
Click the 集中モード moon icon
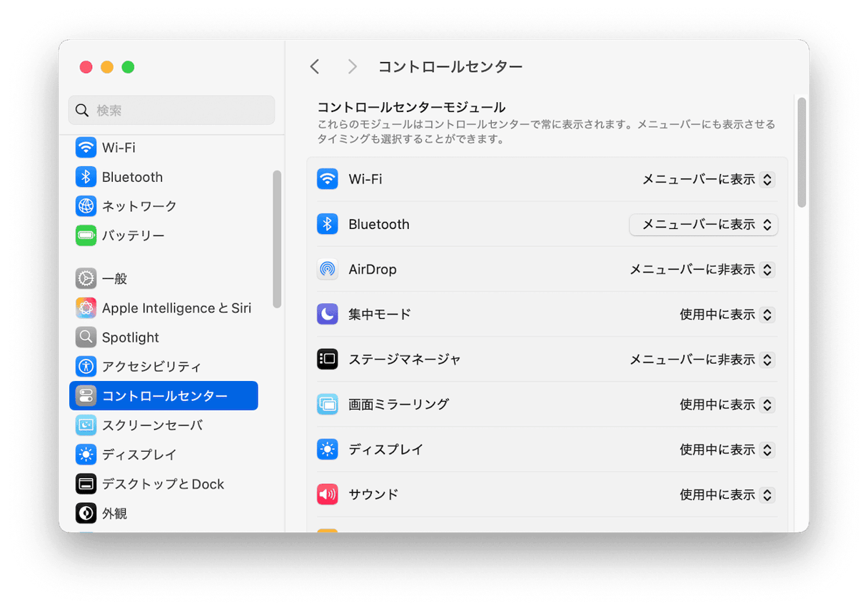(x=327, y=314)
